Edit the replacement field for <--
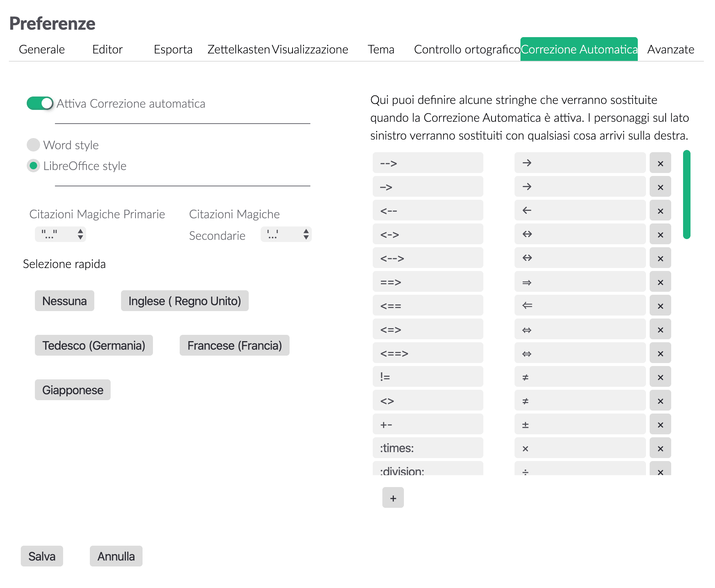 coord(580,210)
